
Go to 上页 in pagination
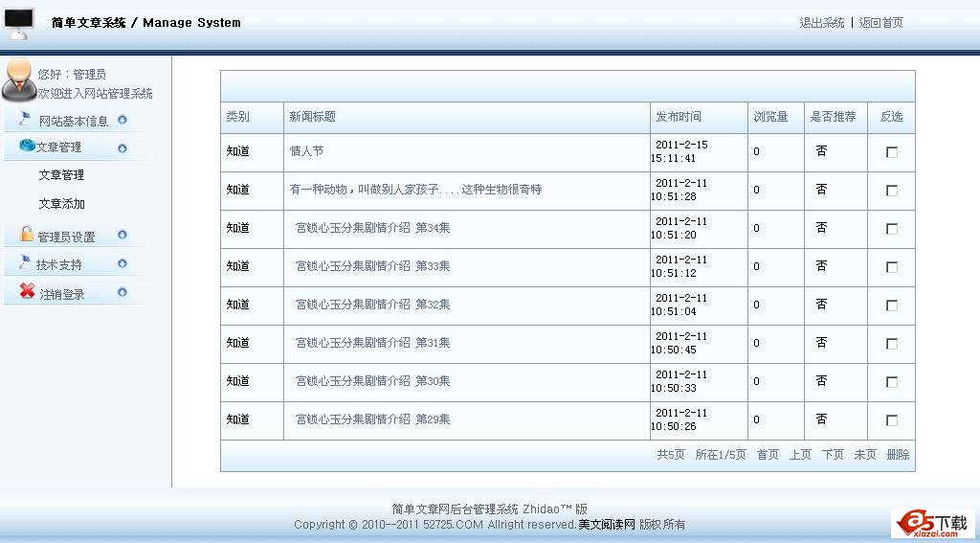[800, 455]
